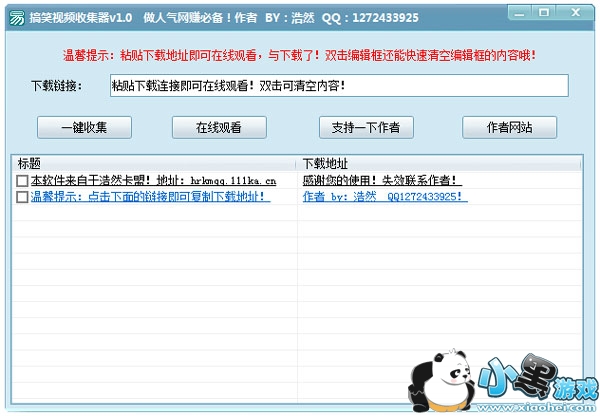Viewport: 600px width, 416px height.
Task: Open the link 温馨提示：点击下面的链接即可复制下载地址
Action: pos(150,197)
